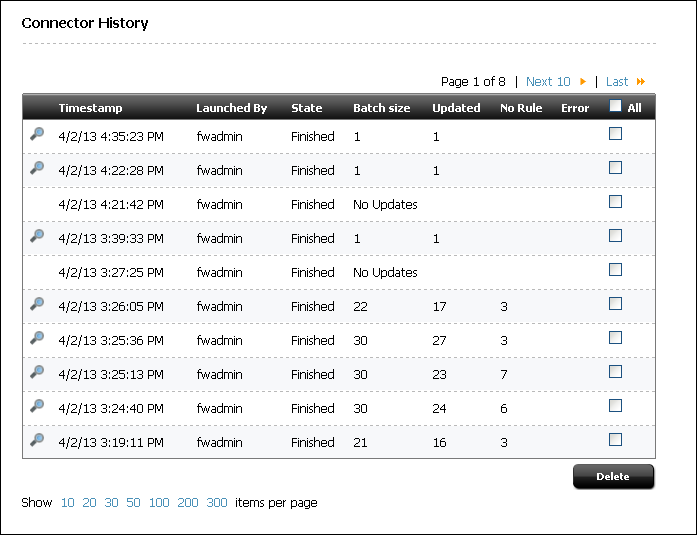This screenshot has height=535, width=697.
Task: Show 100 items per page
Action: (159, 503)
